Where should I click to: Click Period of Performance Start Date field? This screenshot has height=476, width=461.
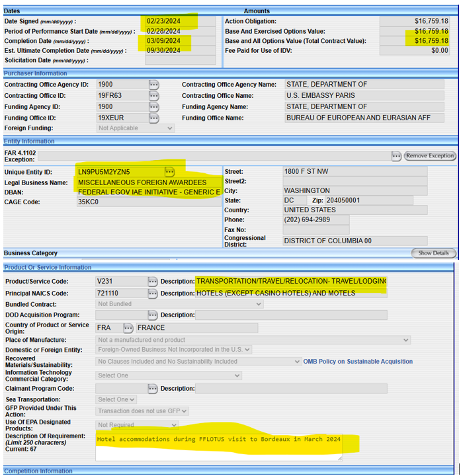(x=181, y=31)
